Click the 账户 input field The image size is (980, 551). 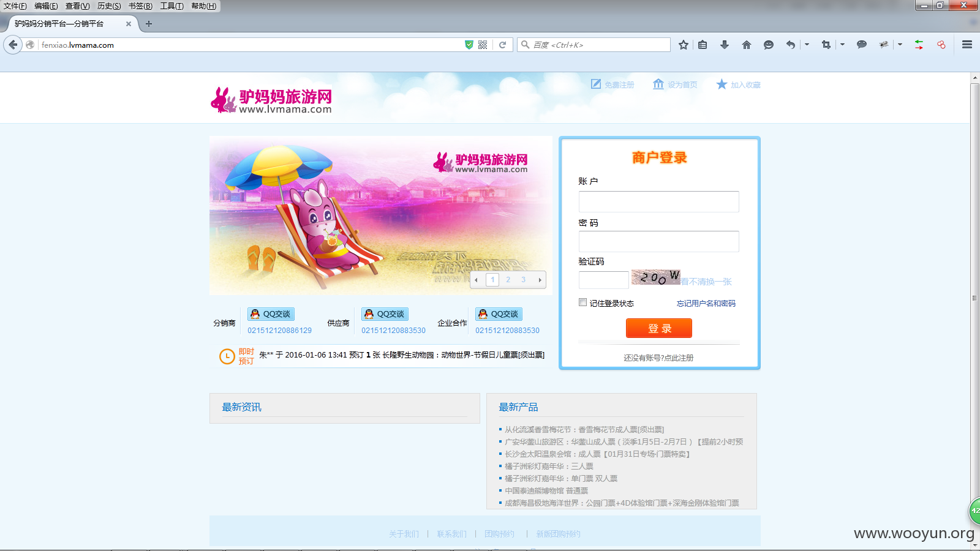pos(659,201)
